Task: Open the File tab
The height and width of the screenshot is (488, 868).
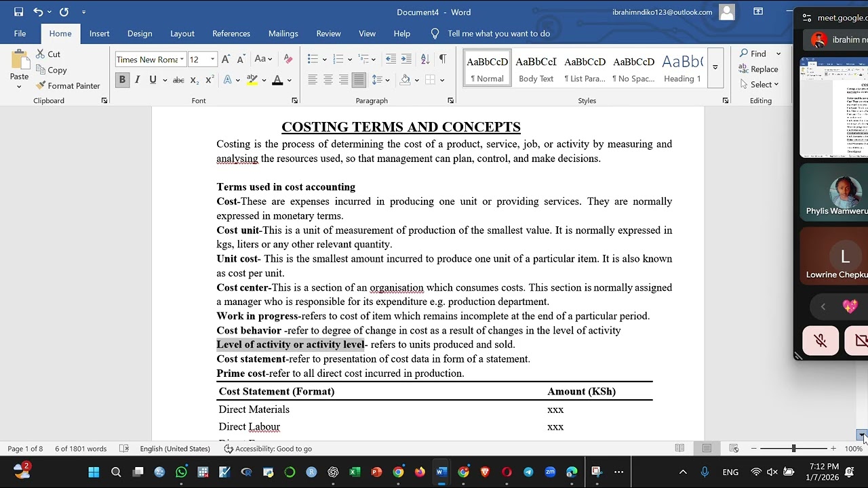Action: (x=20, y=33)
